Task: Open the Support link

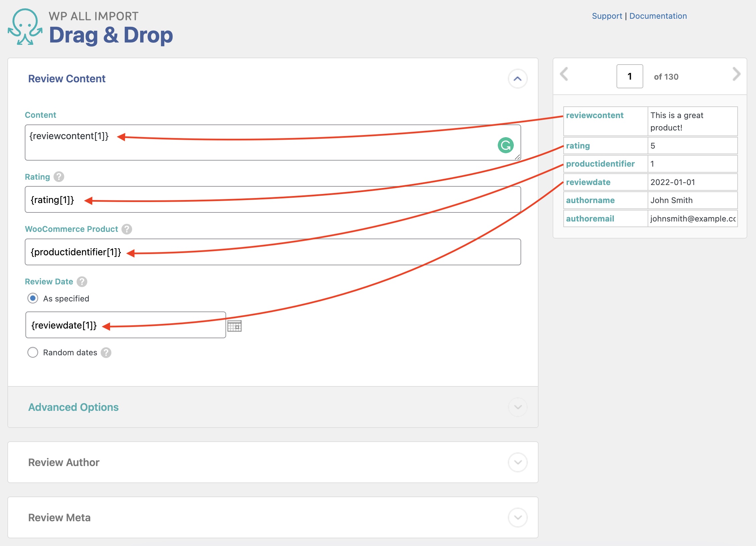Action: [x=607, y=16]
